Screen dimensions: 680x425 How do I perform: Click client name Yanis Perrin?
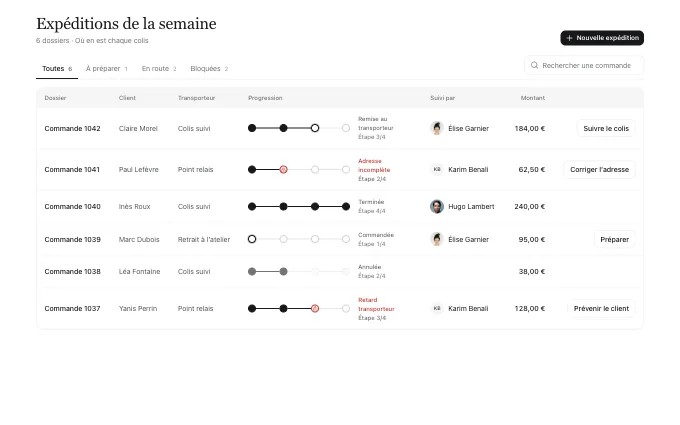pyautogui.click(x=138, y=308)
